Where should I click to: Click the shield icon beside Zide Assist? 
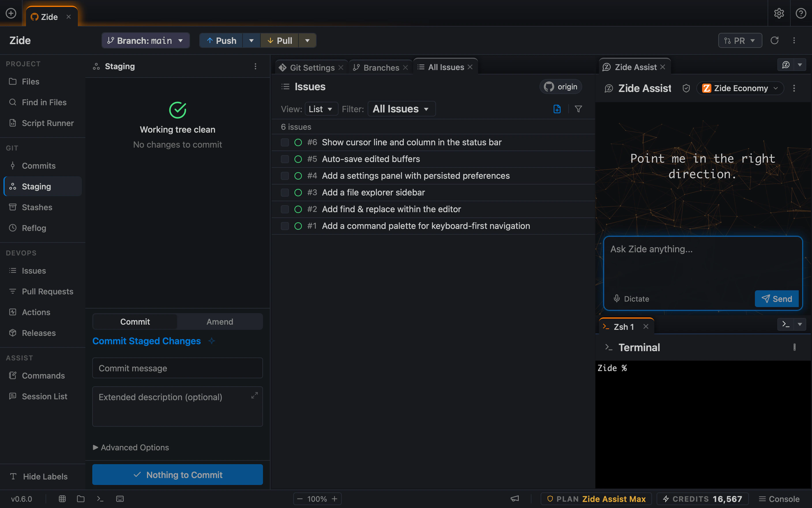point(686,88)
